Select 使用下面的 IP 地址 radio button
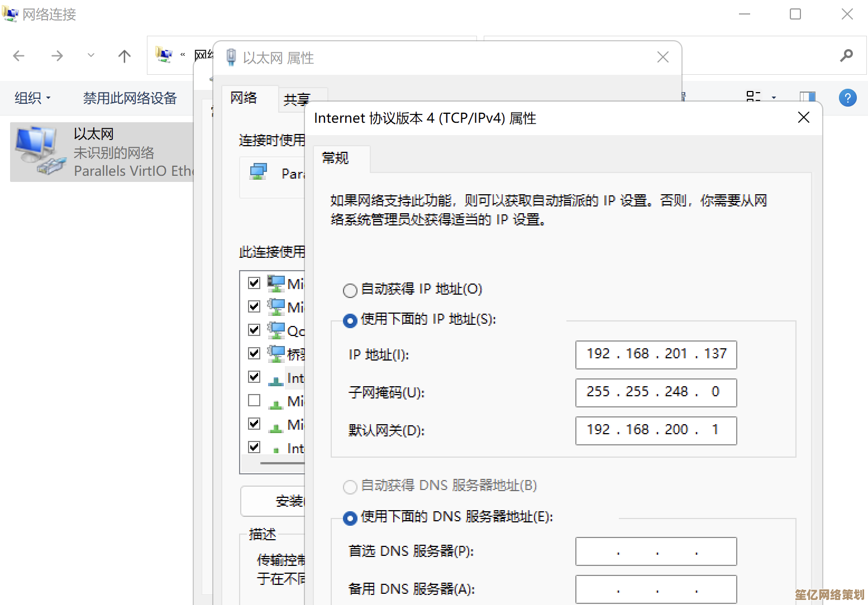Viewport: 868px width, 605px height. point(350,321)
